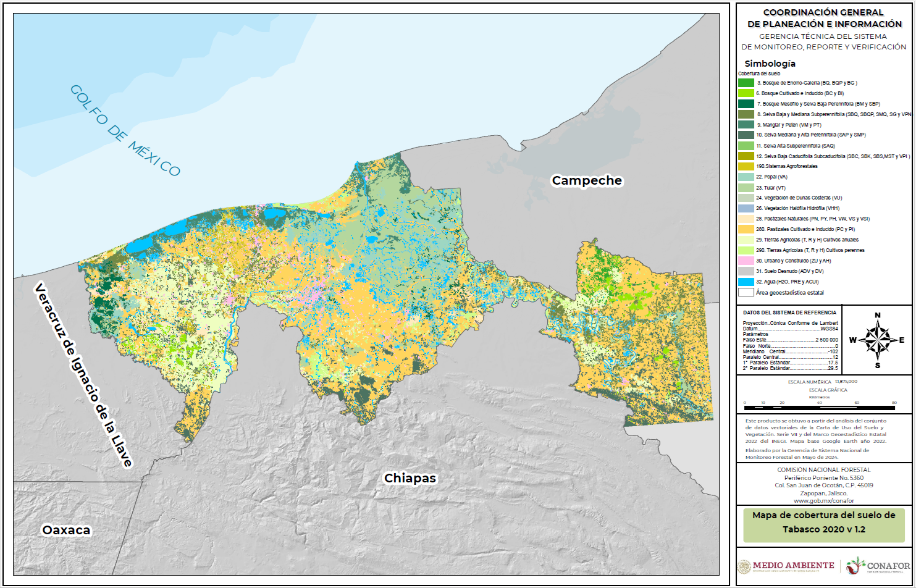916x588 pixels.
Task: Click the Área geoestadística estatal empty box
Action: [x=746, y=292]
